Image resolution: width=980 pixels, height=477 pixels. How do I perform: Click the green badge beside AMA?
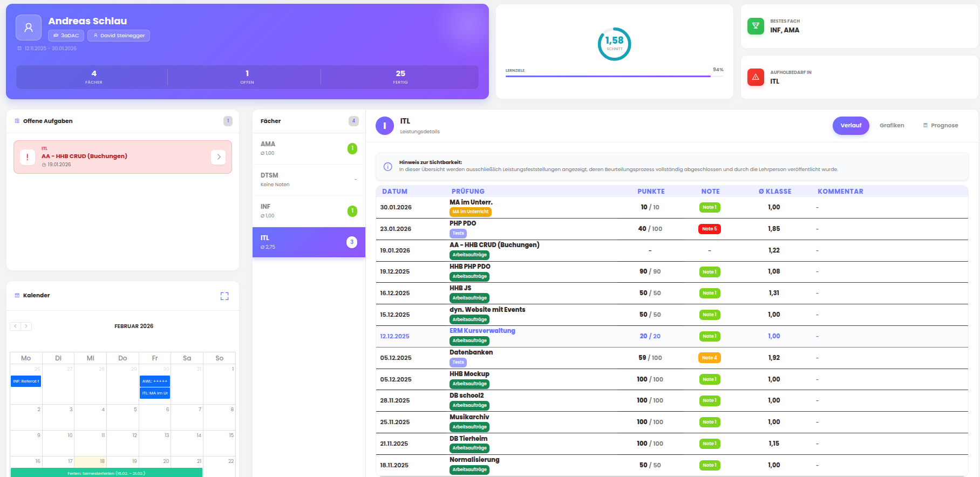352,148
